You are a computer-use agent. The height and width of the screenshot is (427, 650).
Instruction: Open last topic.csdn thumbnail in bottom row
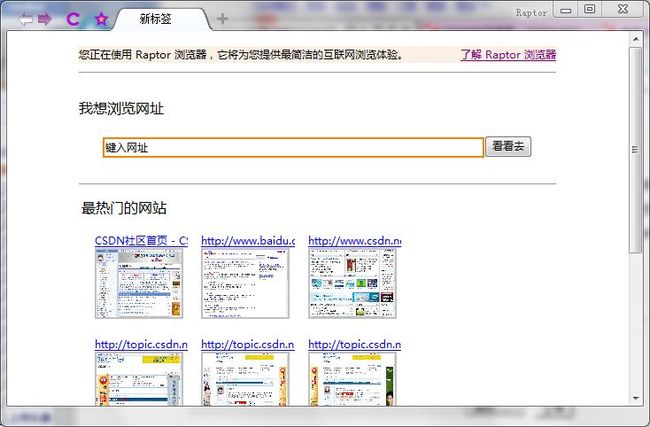[352, 379]
